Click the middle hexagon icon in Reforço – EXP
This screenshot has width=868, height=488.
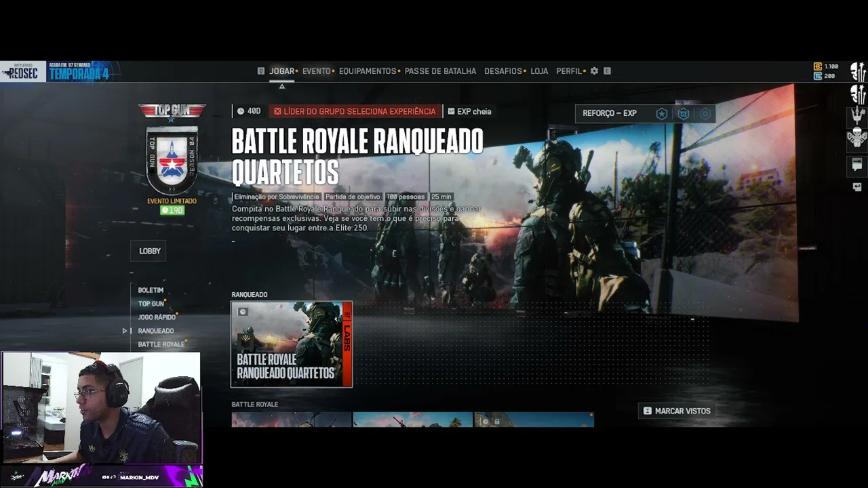684,114
